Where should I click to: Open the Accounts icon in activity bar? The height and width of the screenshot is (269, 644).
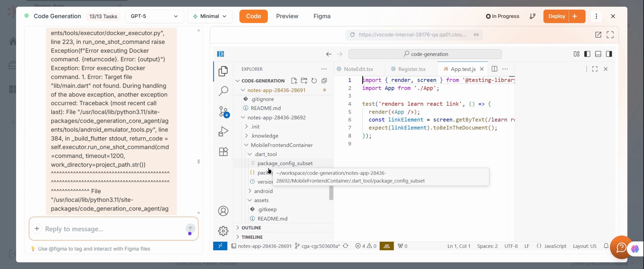(223, 211)
